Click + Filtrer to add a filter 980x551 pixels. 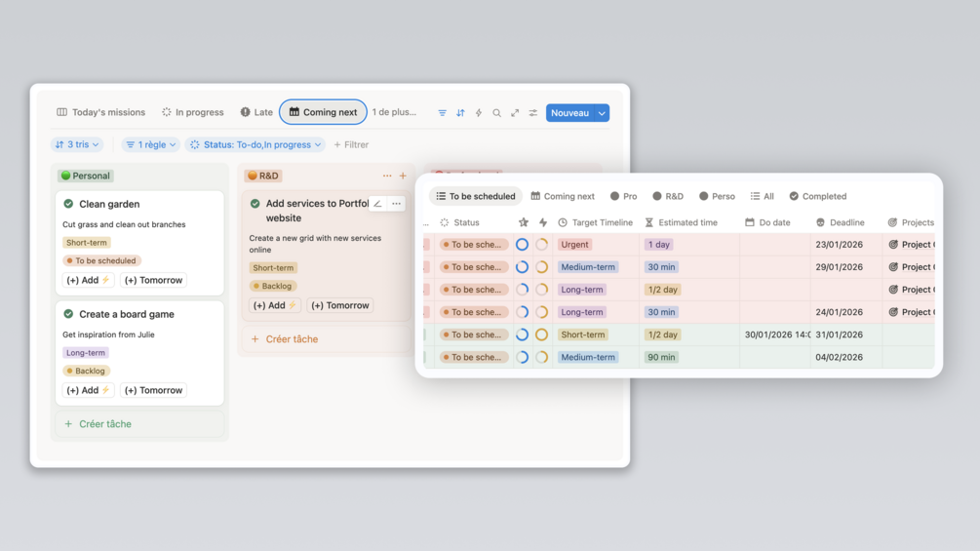pos(351,144)
